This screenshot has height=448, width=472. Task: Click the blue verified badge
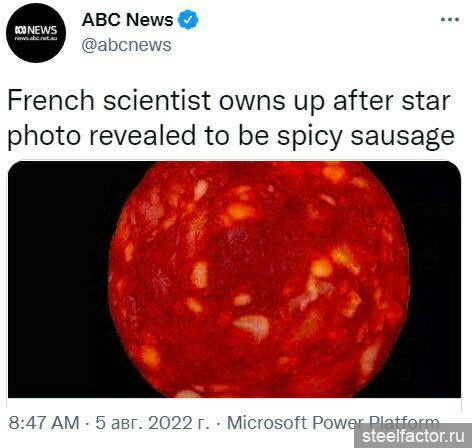[188, 20]
